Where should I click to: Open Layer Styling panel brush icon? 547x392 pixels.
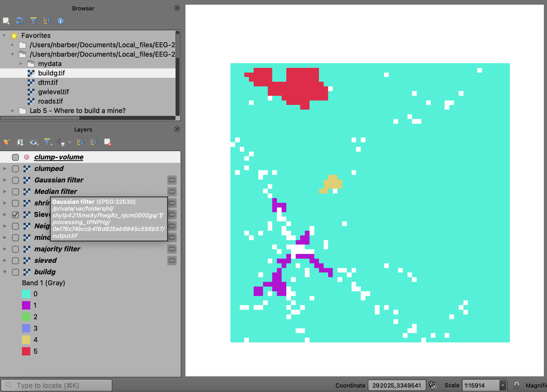6,142
